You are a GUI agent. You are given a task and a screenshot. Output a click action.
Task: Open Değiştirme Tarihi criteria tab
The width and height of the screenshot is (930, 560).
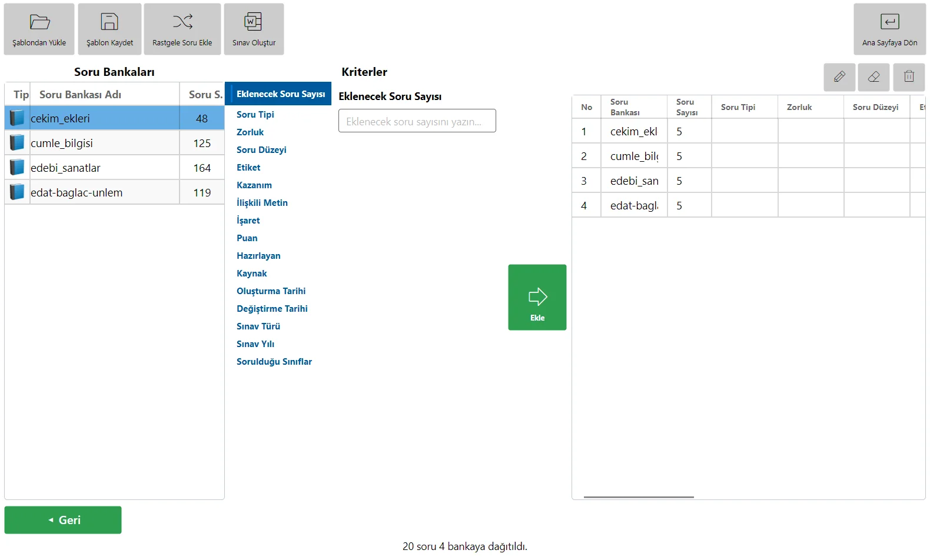click(272, 309)
